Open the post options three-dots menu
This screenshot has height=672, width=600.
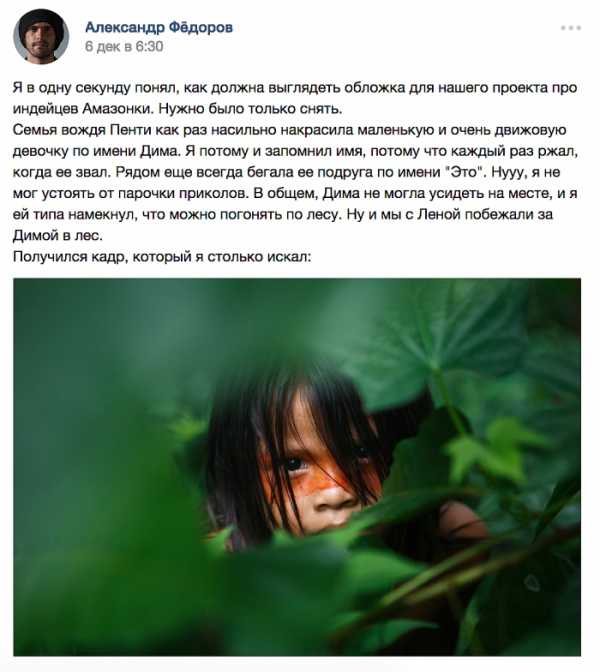571,28
